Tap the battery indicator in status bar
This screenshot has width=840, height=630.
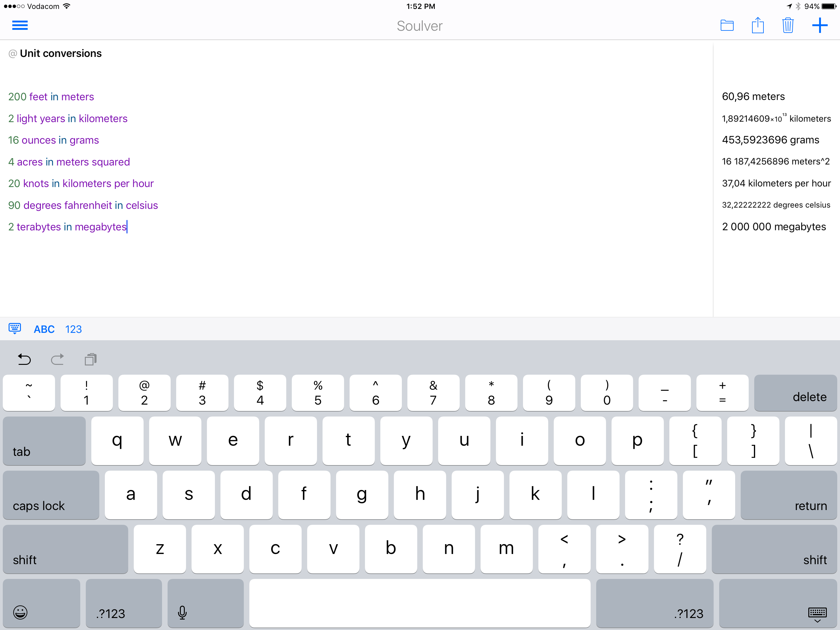coord(829,6)
